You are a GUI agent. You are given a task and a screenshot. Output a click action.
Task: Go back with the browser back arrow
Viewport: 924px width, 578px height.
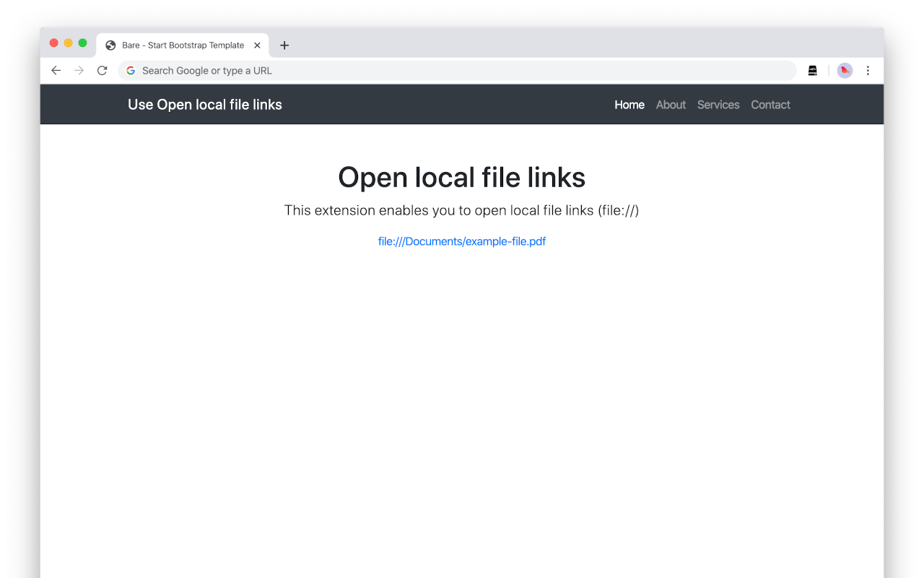click(x=56, y=70)
